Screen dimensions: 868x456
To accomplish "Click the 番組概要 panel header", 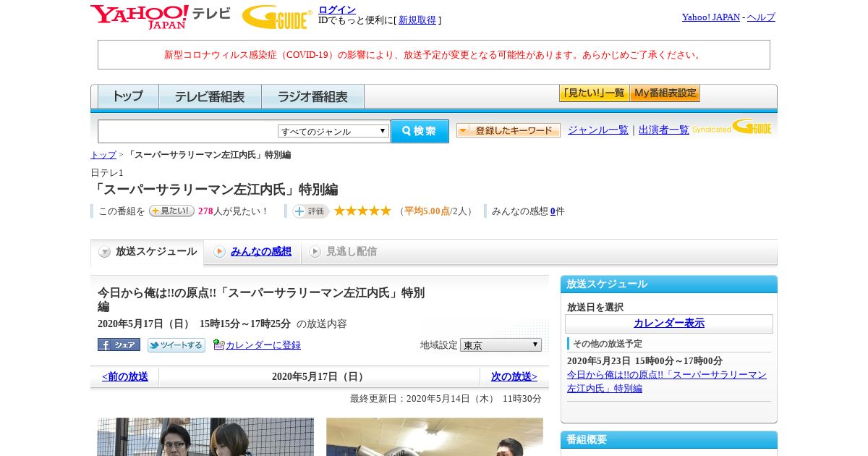I will coord(669,439).
